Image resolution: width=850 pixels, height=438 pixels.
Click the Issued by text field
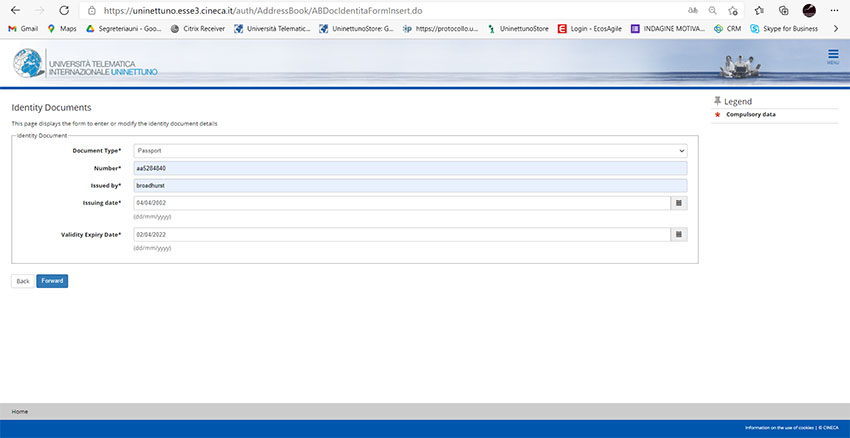(x=410, y=185)
